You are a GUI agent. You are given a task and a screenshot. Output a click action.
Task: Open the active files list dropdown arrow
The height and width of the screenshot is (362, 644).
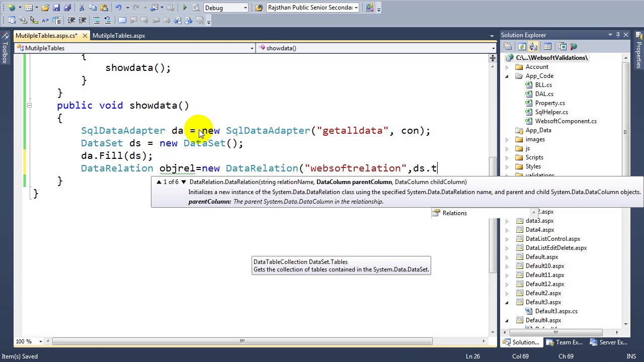492,36
